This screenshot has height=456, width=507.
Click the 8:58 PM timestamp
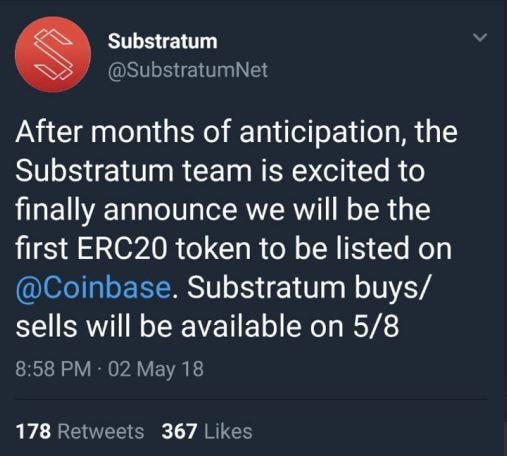click(53, 369)
